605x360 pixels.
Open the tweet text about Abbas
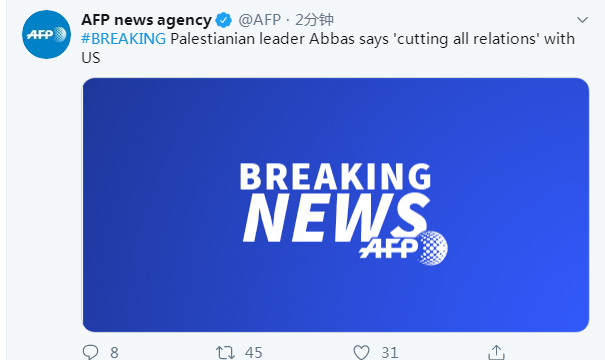[328, 48]
